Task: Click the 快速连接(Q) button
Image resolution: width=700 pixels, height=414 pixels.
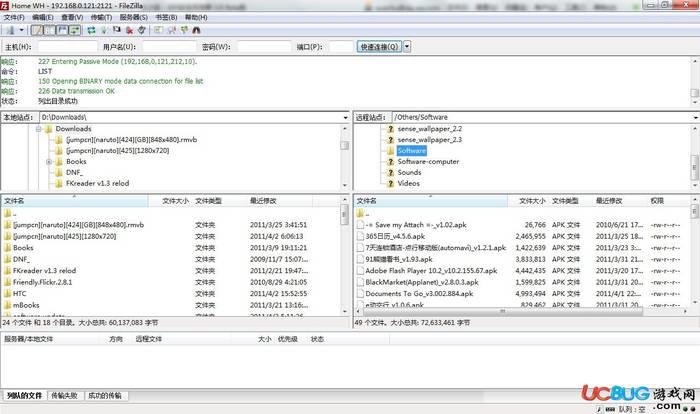Action: [379, 47]
